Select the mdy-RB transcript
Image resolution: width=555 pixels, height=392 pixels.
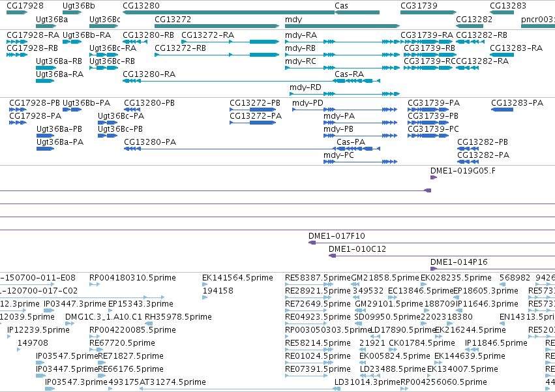pyautogui.click(x=300, y=48)
